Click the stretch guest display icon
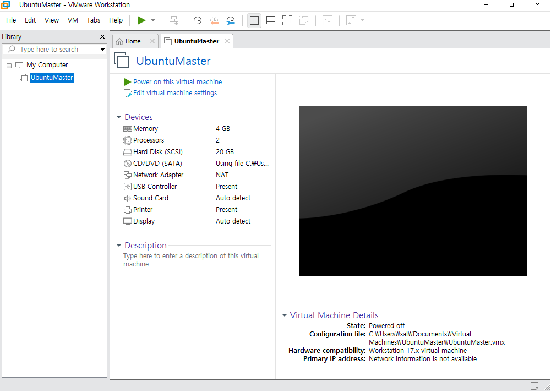 351,20
